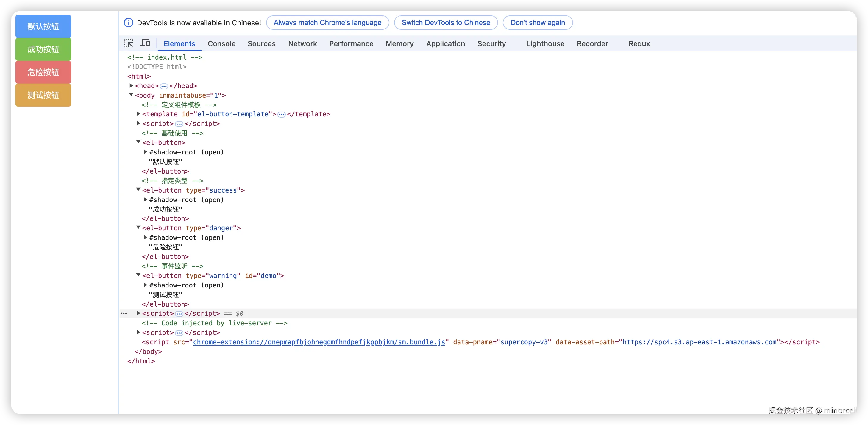Expand script node after live-server comment
Viewport: 868px width, 425px height.
(x=138, y=332)
